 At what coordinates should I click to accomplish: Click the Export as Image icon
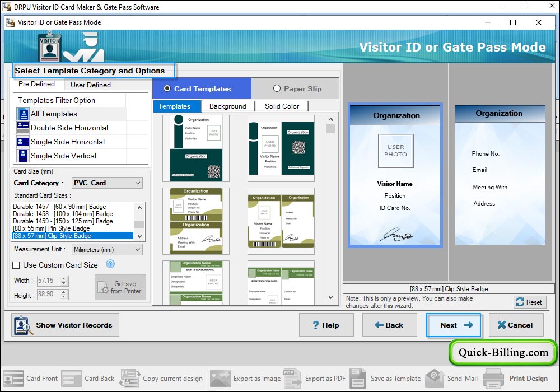pyautogui.click(x=220, y=379)
